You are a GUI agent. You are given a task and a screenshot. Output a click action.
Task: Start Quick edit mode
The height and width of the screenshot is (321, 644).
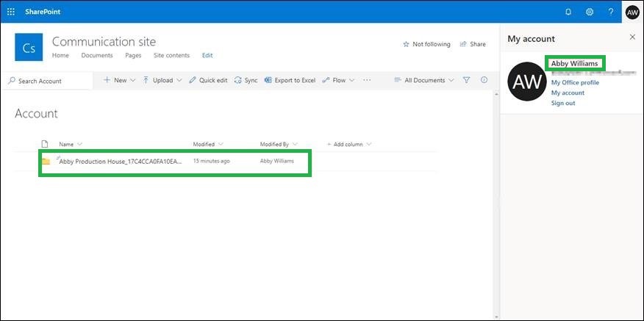(x=208, y=81)
